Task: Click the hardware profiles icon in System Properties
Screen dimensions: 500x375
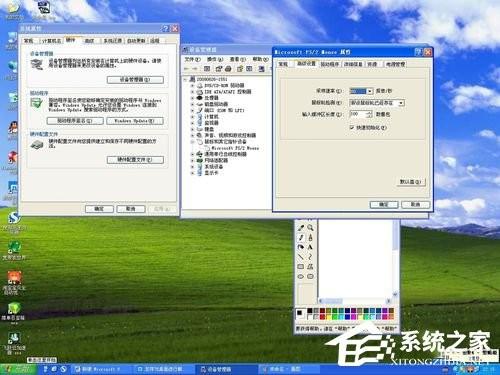Action: point(37,145)
